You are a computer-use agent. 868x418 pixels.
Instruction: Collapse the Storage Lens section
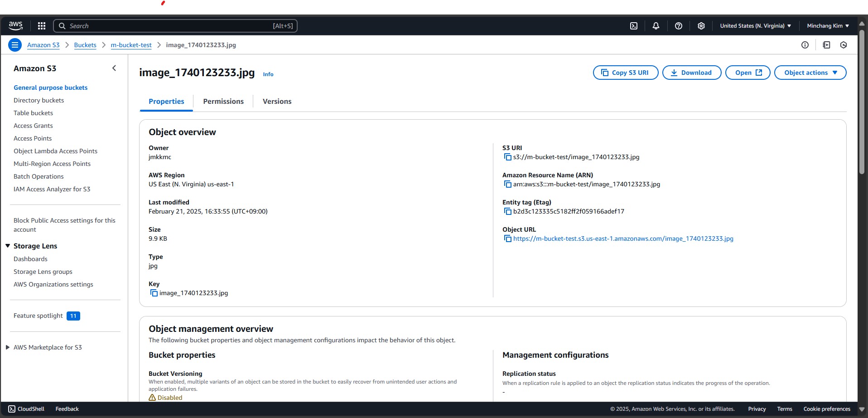8,246
